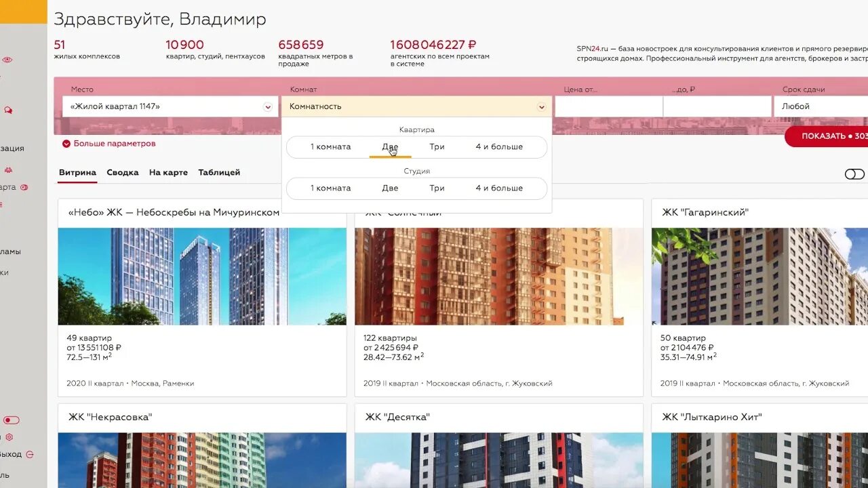Select 'Две' under Квартира
This screenshot has height=488, width=868.
[x=390, y=146]
